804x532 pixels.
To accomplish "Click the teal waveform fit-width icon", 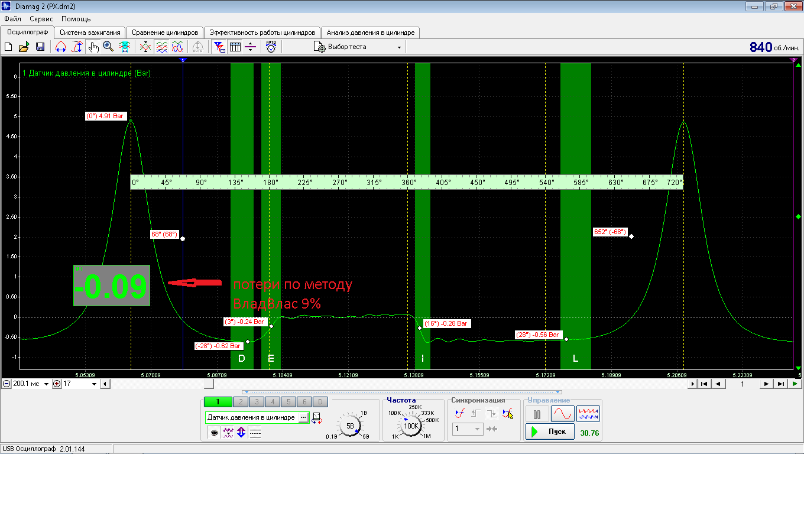I will coord(125,47).
